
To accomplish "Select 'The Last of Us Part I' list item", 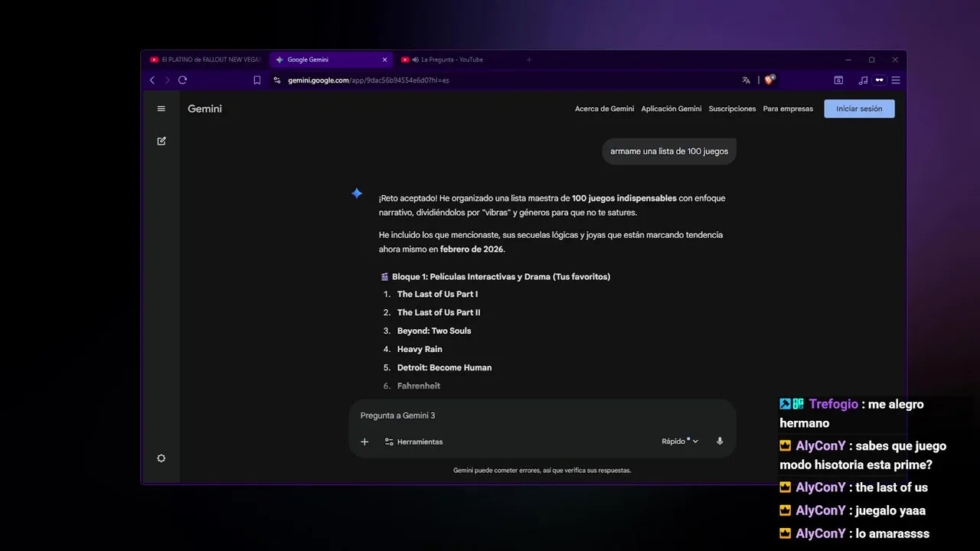I will 437,294.
